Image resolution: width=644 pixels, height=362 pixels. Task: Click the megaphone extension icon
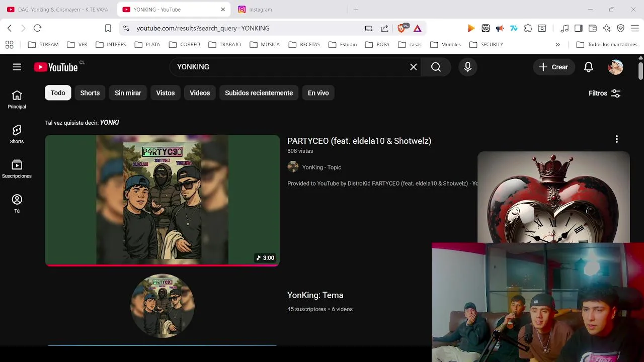click(500, 28)
